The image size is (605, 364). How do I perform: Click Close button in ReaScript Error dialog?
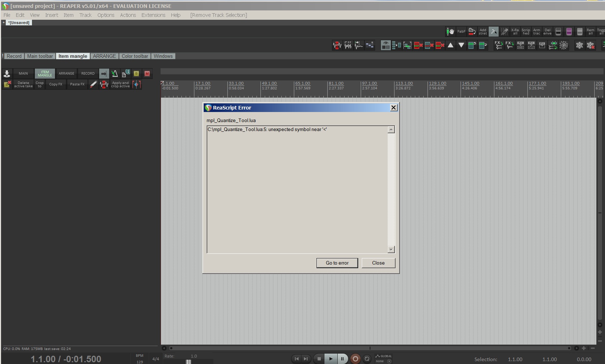(378, 263)
